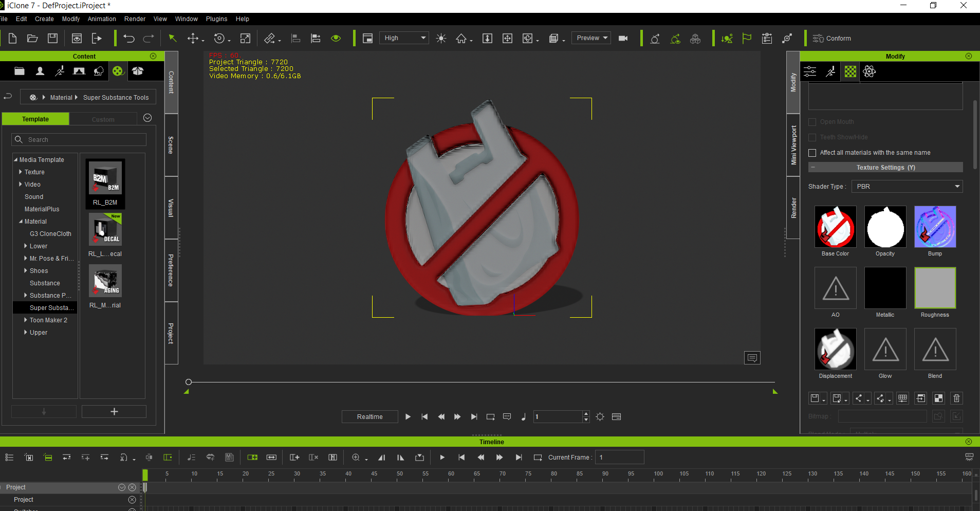The height and width of the screenshot is (511, 980).
Task: Open project with the folder icon
Action: pyautogui.click(x=32, y=39)
